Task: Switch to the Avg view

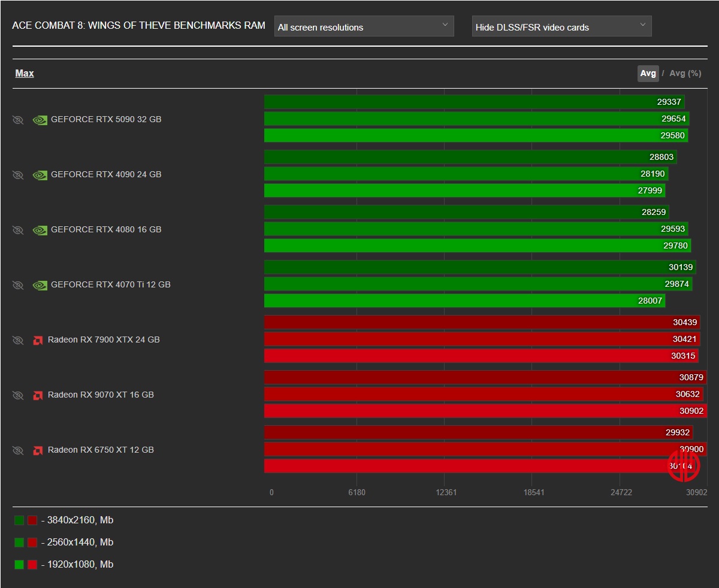Action: click(648, 73)
